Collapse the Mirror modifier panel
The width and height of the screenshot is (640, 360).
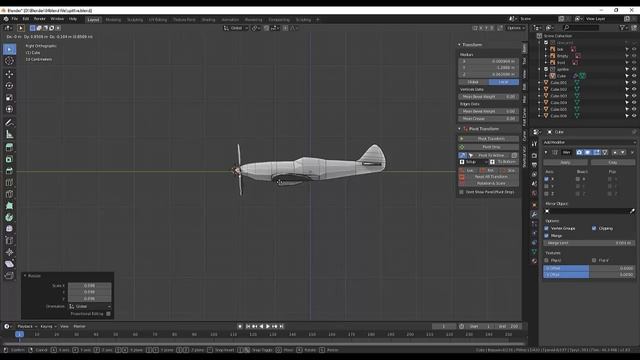546,152
